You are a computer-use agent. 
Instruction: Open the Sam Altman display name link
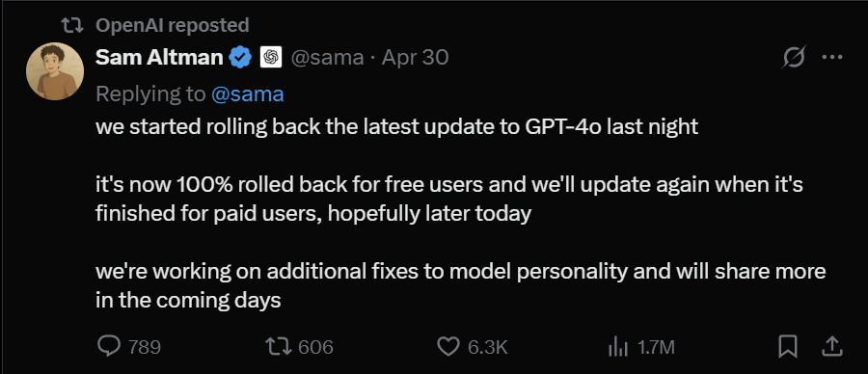(159, 57)
